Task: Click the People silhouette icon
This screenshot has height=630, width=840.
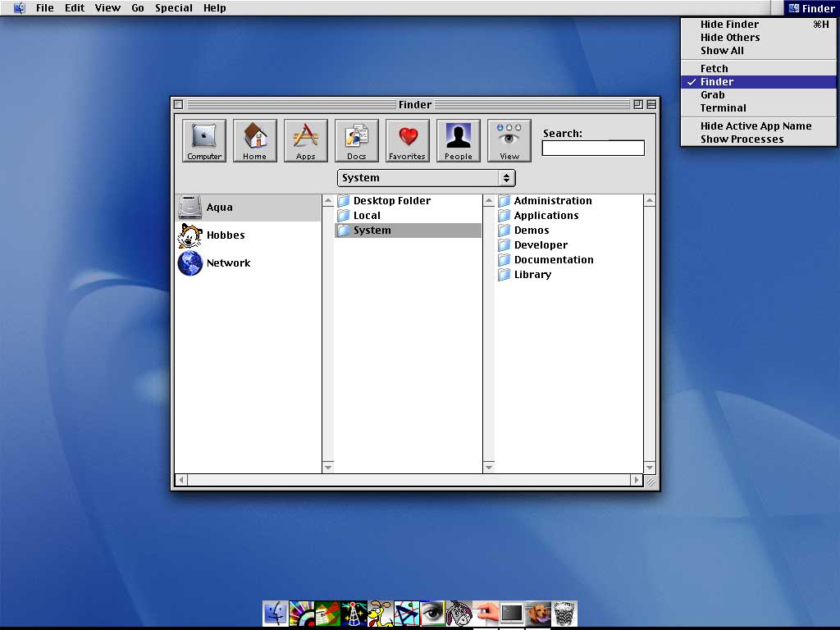Action: pos(458,140)
